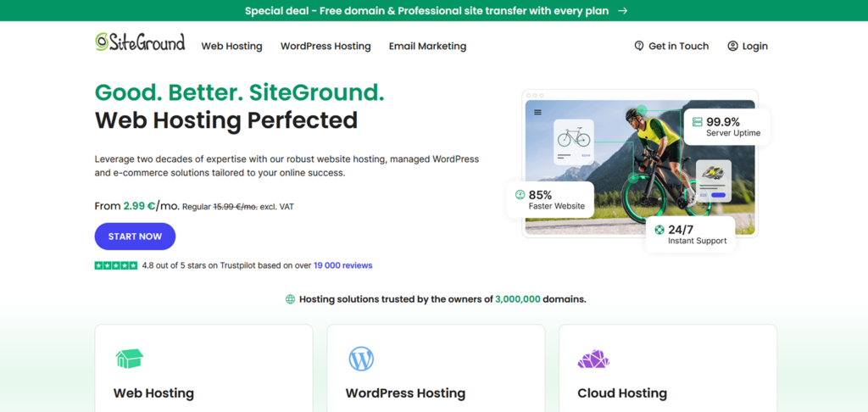Image resolution: width=868 pixels, height=412 pixels.
Task: Click the Trustpilot green stars rating
Action: point(116,265)
